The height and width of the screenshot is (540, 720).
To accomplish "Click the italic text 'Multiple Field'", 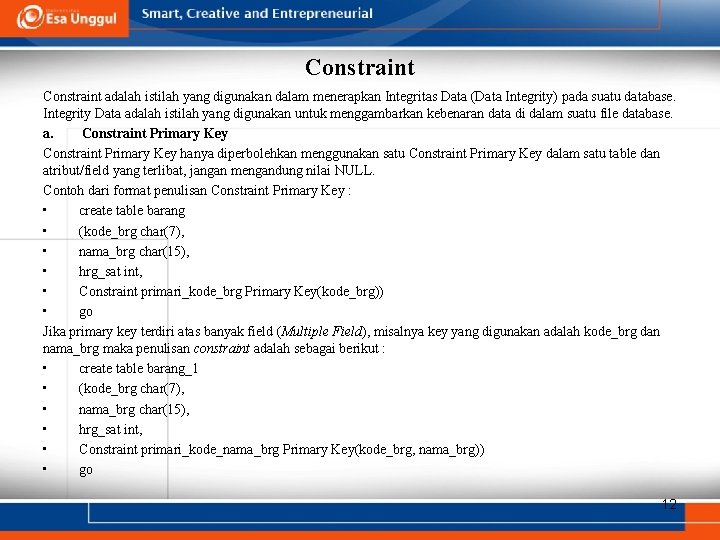I will coord(321,331).
